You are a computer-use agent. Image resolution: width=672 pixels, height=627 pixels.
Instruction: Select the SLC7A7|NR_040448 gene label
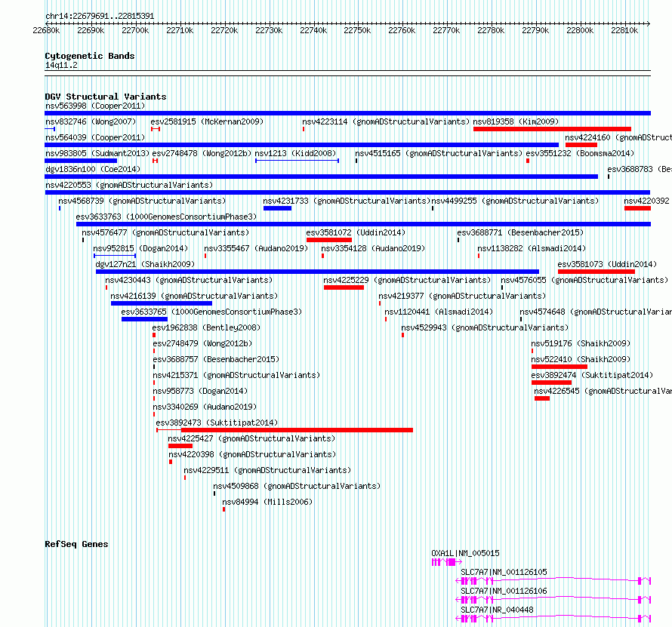[497, 610]
